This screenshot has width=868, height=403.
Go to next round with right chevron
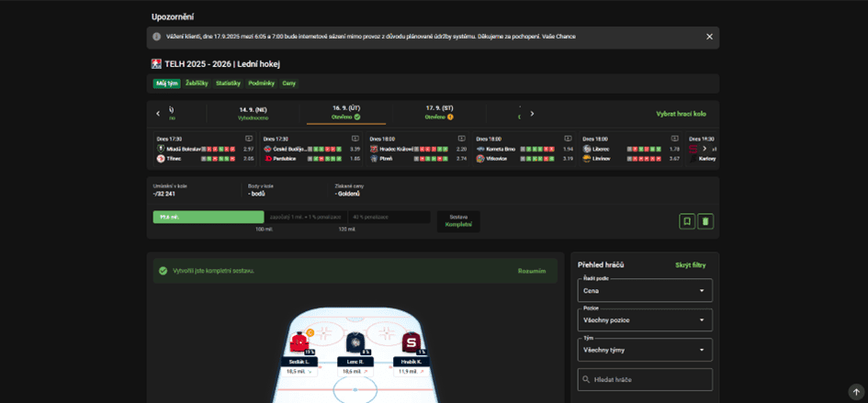coord(532,114)
